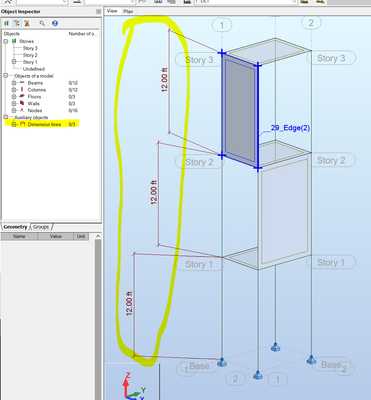The width and height of the screenshot is (371, 400).
Task: Click the 29_Edge(2) label in the view
Action: pos(290,128)
